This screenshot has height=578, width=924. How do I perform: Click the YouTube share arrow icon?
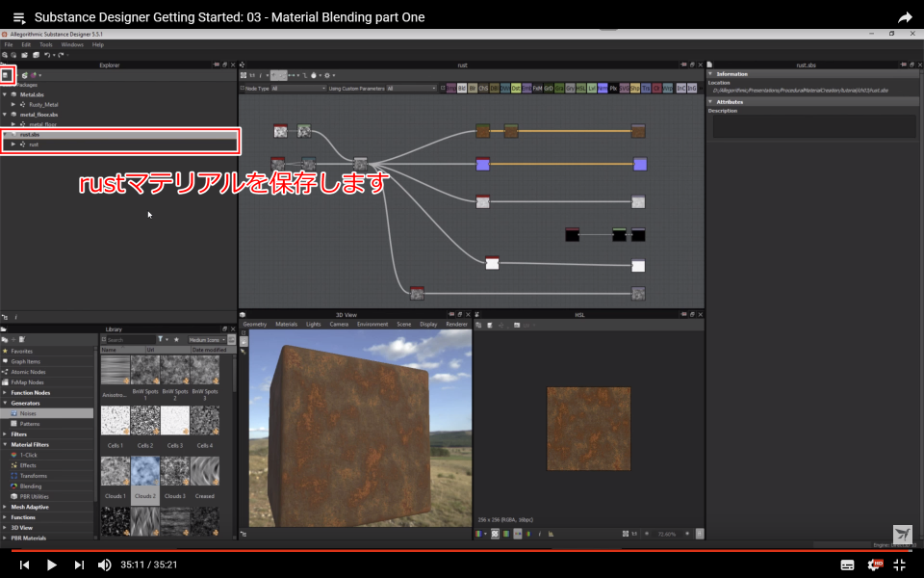[x=905, y=17]
